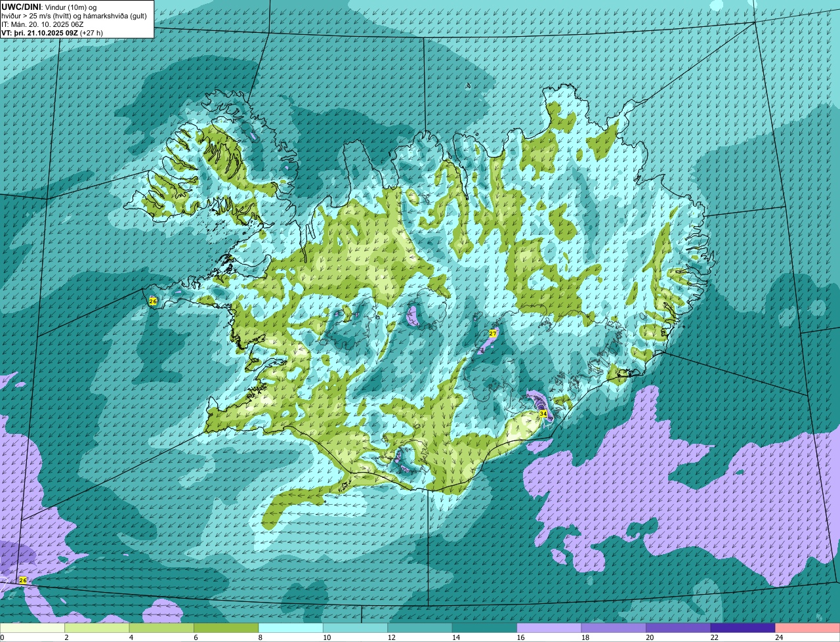This screenshot has height=642, width=840.
Task: Click the 10–12 m/s light turquoise legend swatch
Action: [356, 628]
